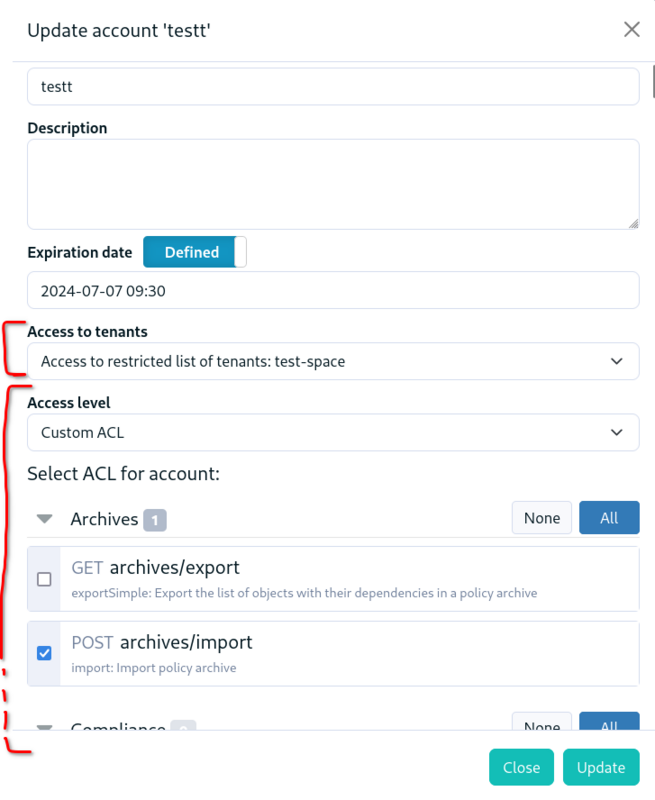Click the Close button at the bottom
Image resolution: width=655 pixels, height=800 pixels.
(521, 767)
